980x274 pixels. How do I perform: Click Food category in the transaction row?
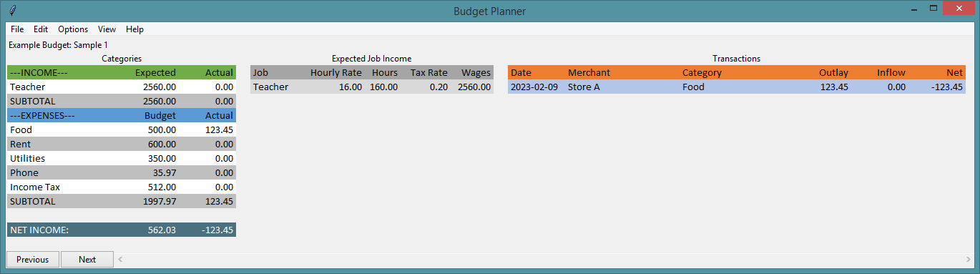[693, 87]
